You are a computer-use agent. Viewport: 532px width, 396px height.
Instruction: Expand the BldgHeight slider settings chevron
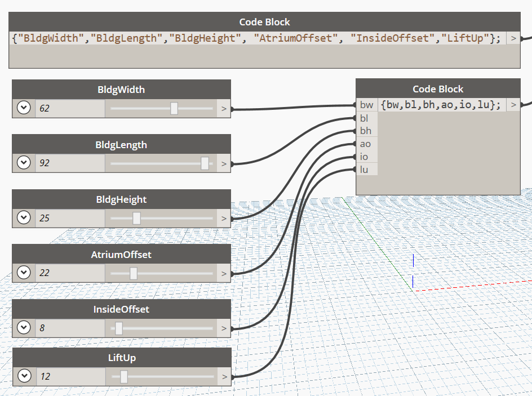point(24,217)
